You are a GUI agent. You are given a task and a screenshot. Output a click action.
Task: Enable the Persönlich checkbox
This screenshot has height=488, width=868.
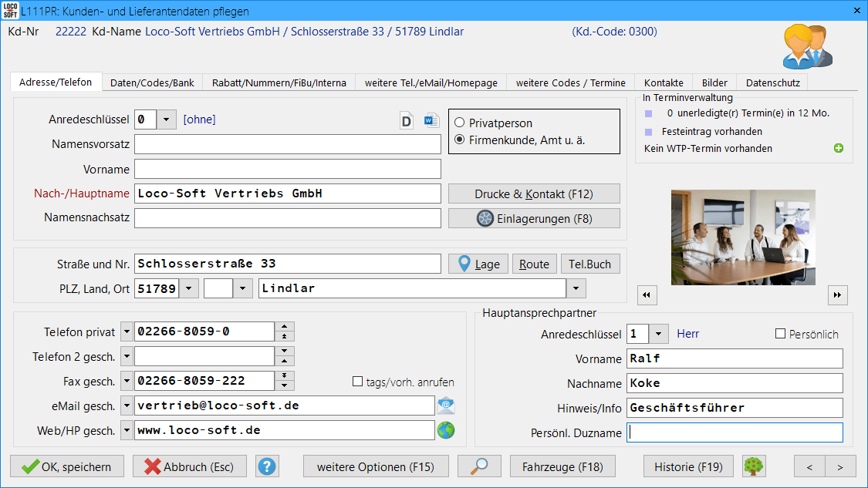[x=780, y=334]
